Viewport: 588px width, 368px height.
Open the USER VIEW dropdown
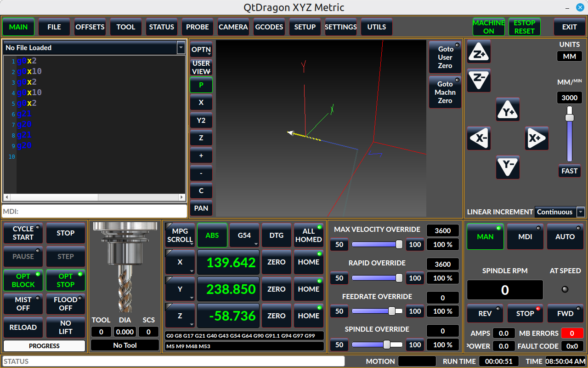201,67
